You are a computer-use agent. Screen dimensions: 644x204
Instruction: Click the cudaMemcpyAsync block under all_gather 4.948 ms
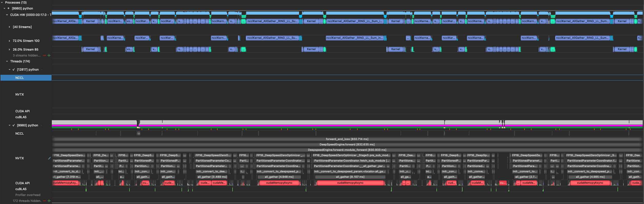point(279,183)
